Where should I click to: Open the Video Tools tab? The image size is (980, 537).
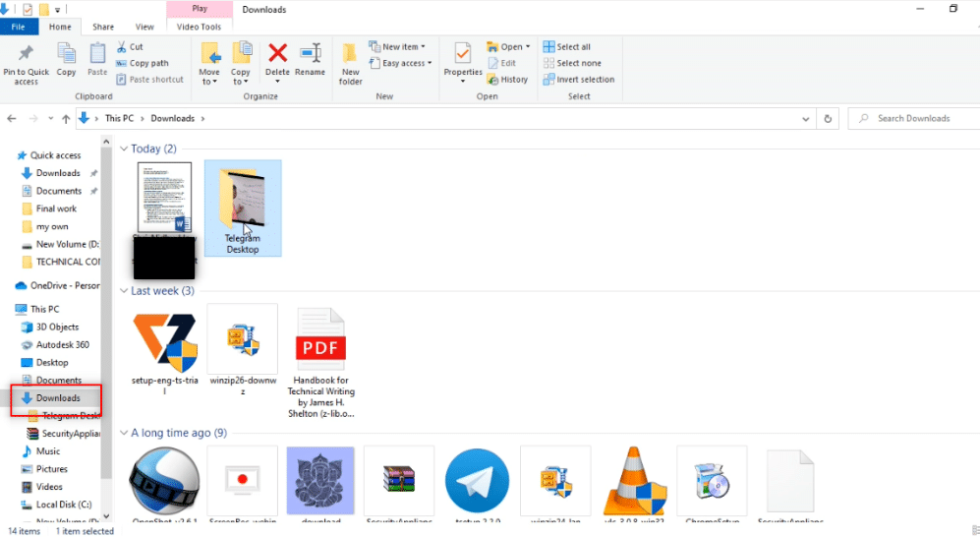pyautogui.click(x=199, y=27)
